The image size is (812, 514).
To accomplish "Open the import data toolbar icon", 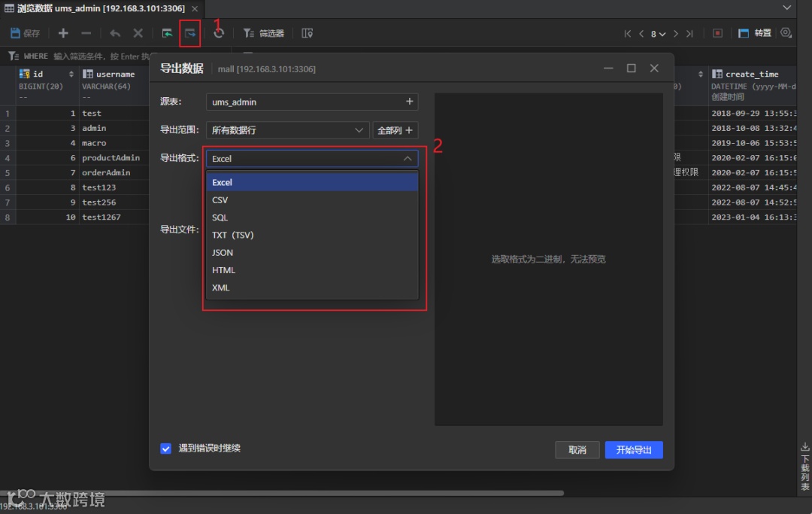I will click(x=167, y=33).
